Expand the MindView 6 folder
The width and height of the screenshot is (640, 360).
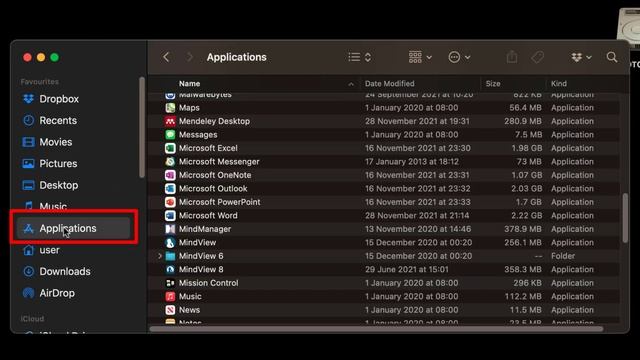[160, 256]
